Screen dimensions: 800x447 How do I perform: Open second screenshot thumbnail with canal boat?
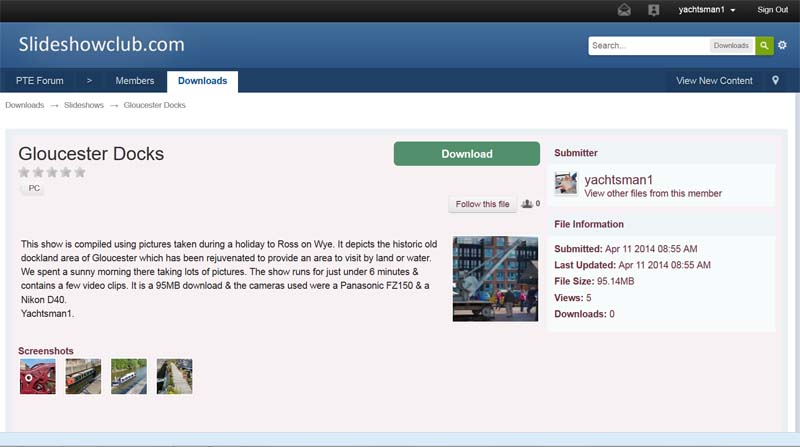point(83,377)
